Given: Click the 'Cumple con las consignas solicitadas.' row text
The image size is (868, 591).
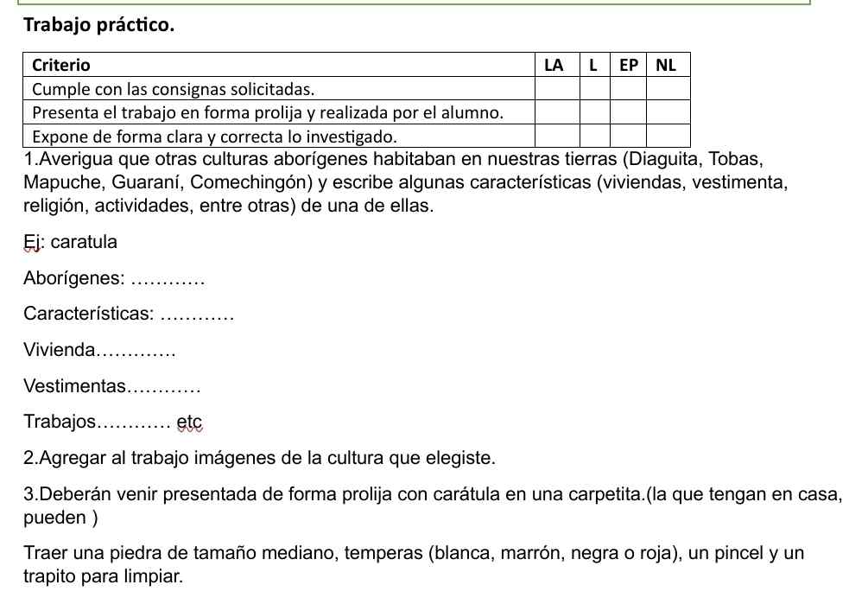Looking at the screenshot, I should tap(173, 89).
